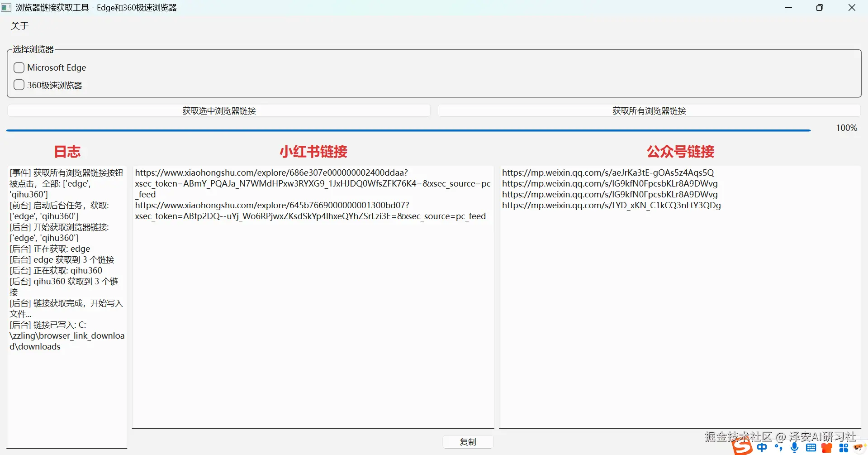Toggle the Sogou 中 Chinese/English mode icon

click(x=762, y=448)
